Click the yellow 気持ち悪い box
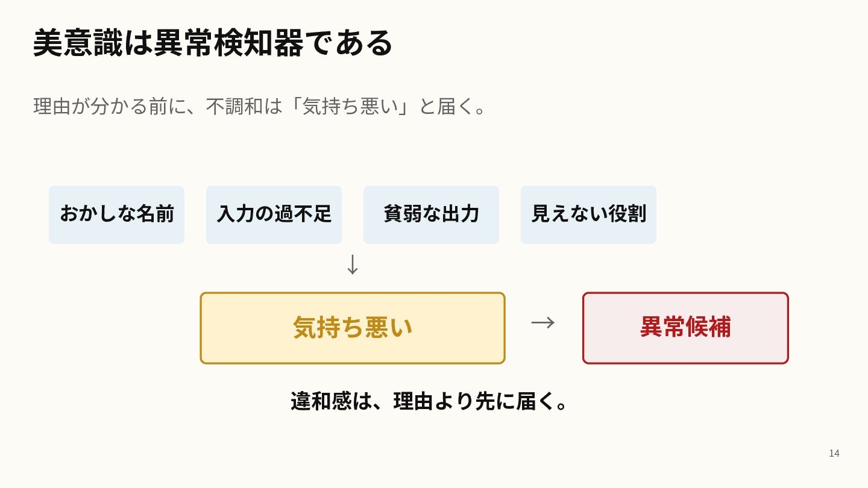This screenshot has height=488, width=868. 353,328
